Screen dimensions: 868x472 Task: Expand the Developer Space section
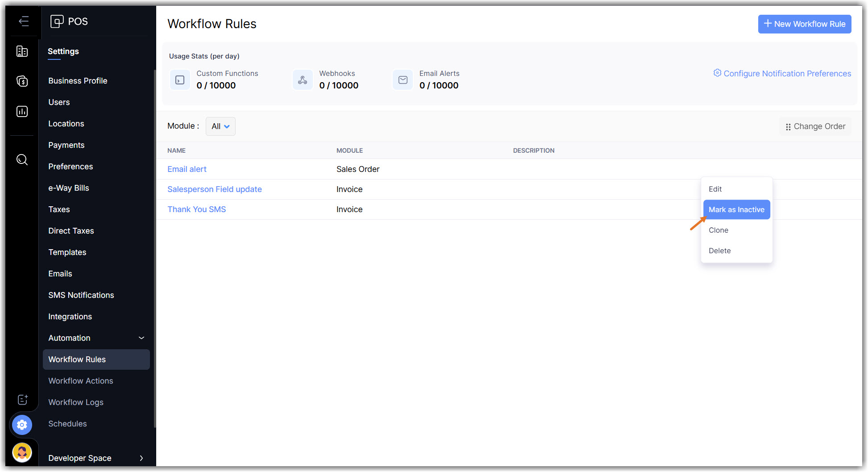(141, 458)
